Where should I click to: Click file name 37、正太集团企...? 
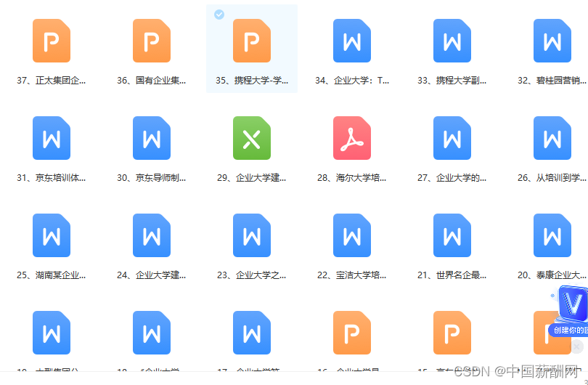[52, 81]
